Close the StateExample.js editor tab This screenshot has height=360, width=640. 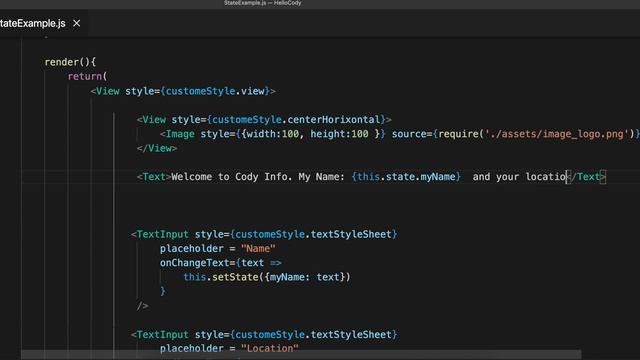click(76, 23)
